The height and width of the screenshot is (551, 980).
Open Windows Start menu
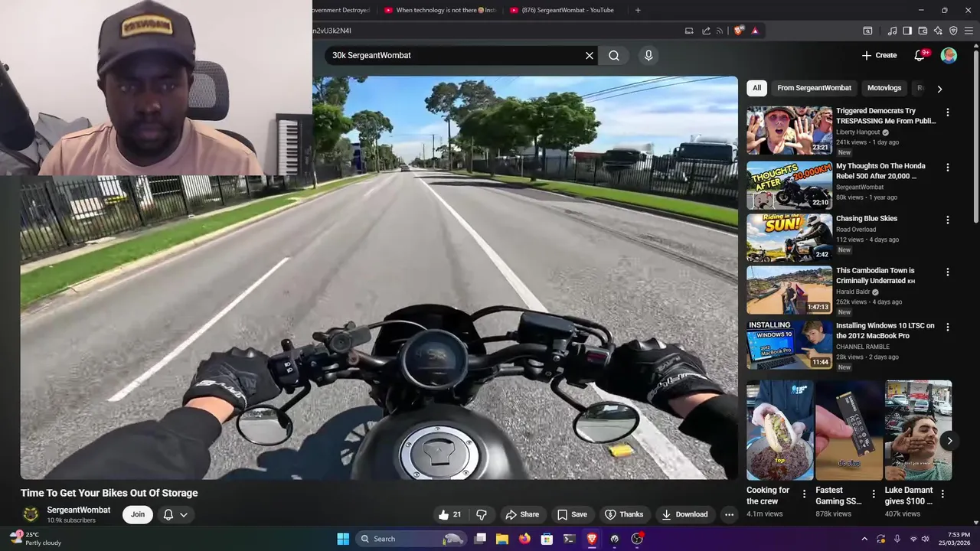tap(343, 539)
